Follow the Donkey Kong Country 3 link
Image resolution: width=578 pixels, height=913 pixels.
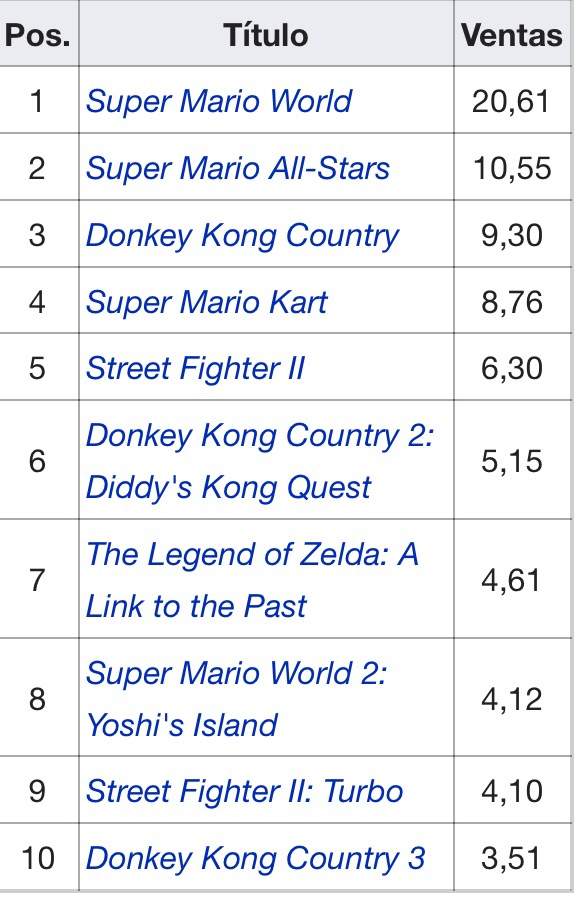coord(256,858)
